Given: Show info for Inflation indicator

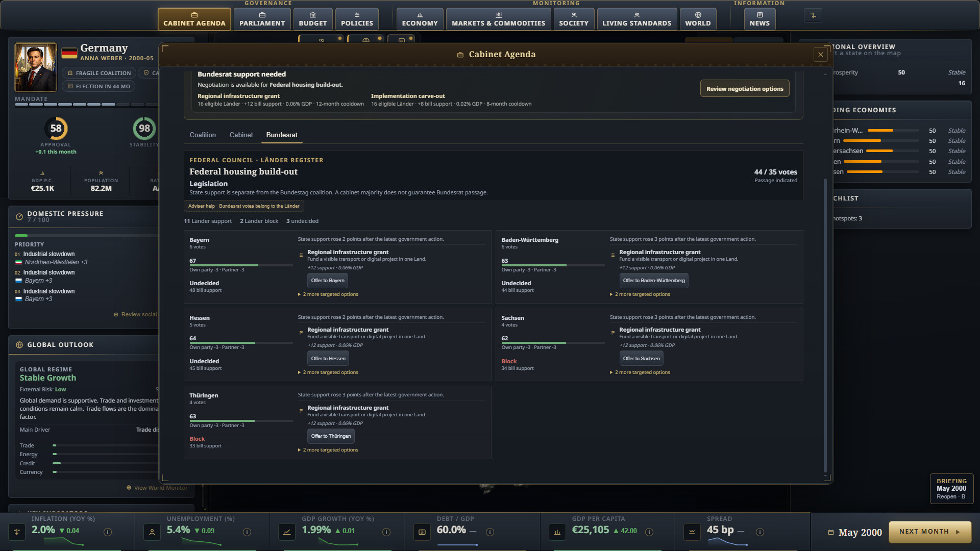Looking at the screenshot, I should 108,532.
